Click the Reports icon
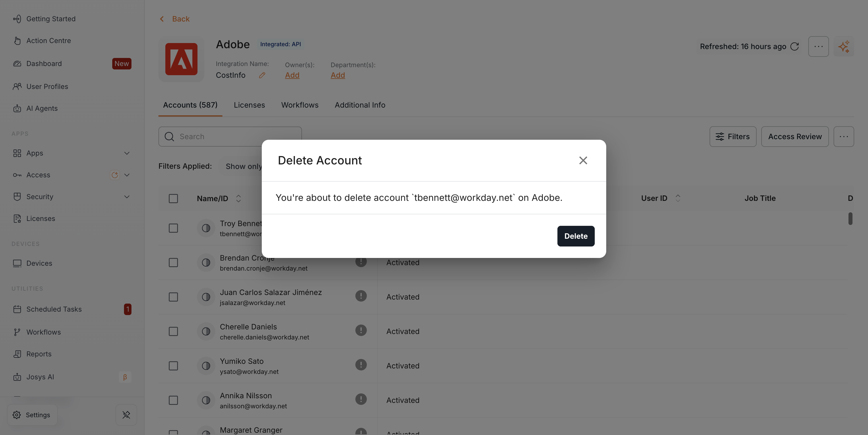Screen dimensions: 868x435 click(x=17, y=354)
